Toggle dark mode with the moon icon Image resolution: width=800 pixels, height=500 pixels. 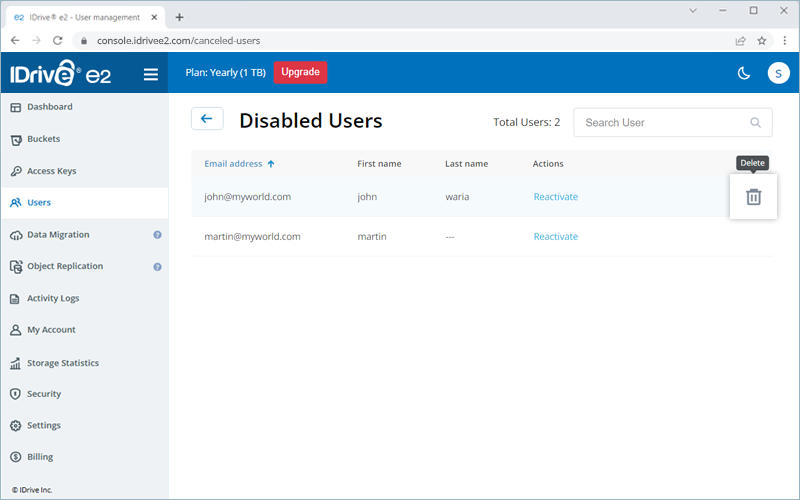coord(743,73)
